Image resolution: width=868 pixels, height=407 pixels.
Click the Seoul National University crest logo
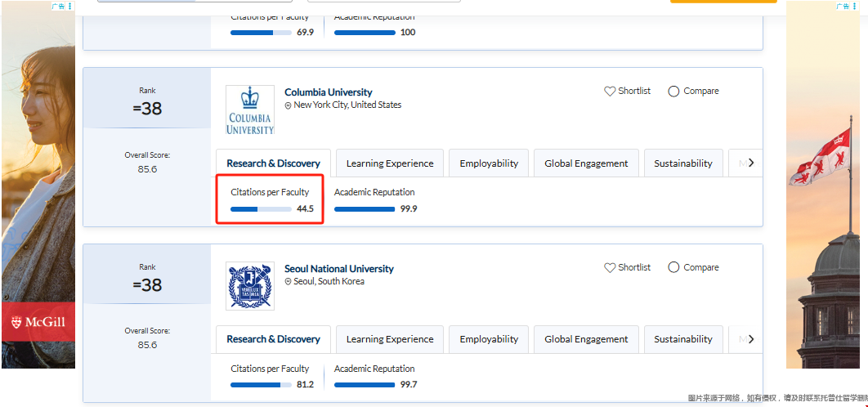click(x=250, y=286)
